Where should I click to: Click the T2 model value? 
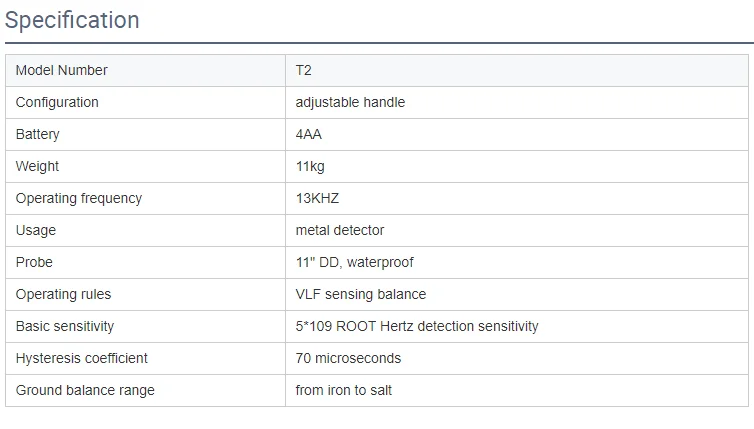[303, 70]
